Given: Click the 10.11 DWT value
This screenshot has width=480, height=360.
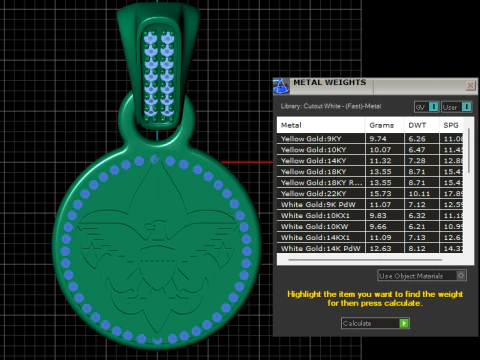Looking at the screenshot, I should tap(419, 194).
